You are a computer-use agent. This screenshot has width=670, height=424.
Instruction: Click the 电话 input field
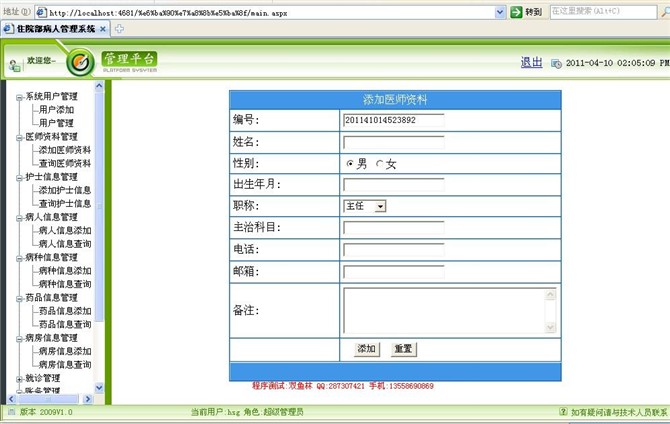pyautogui.click(x=394, y=250)
